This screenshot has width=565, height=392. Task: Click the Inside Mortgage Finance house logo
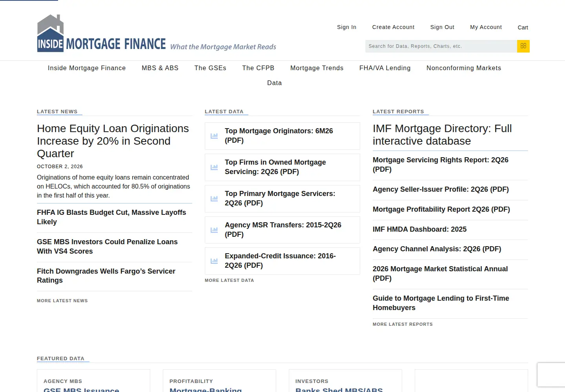point(156,34)
